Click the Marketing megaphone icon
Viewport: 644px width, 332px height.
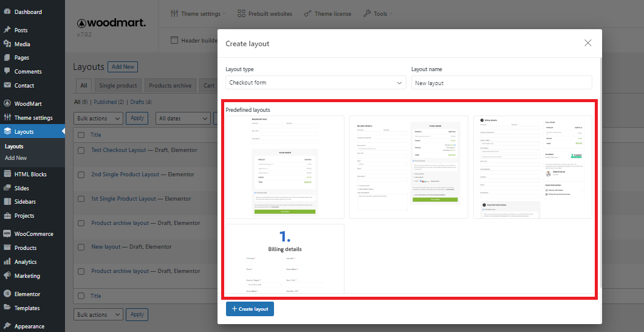pos(7,275)
